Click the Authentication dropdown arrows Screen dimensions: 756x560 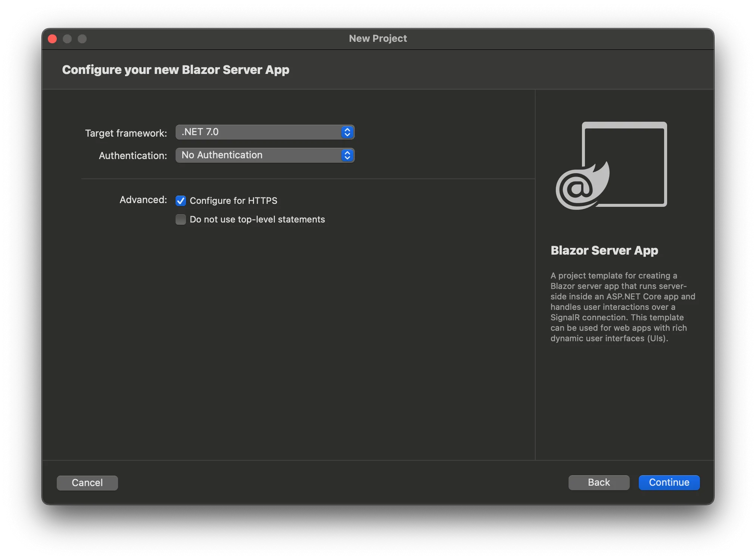click(347, 155)
